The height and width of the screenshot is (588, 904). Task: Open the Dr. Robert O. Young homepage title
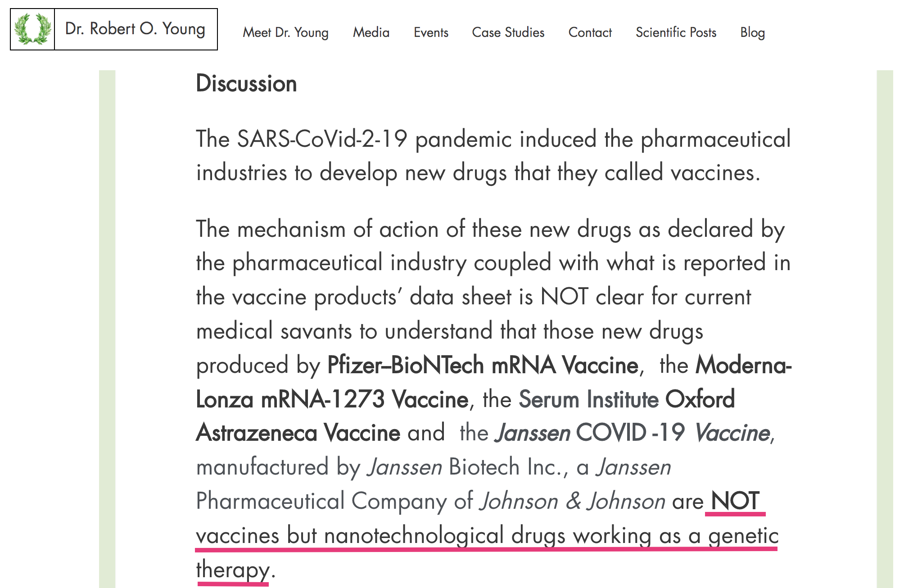pyautogui.click(x=135, y=29)
